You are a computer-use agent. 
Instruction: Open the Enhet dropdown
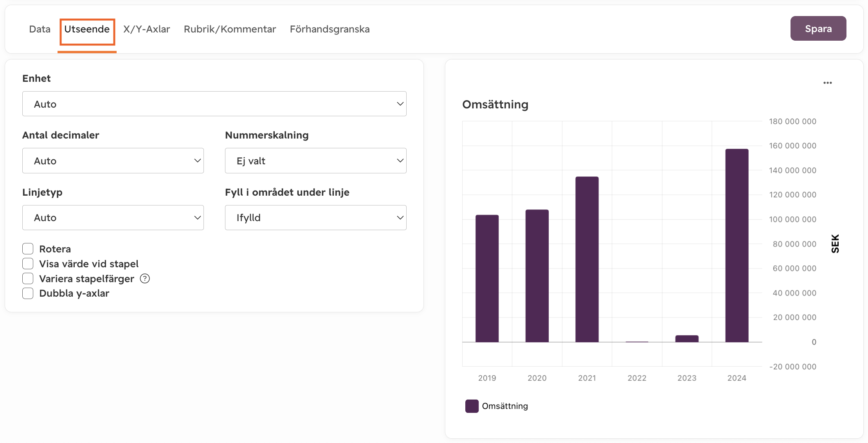coord(214,104)
